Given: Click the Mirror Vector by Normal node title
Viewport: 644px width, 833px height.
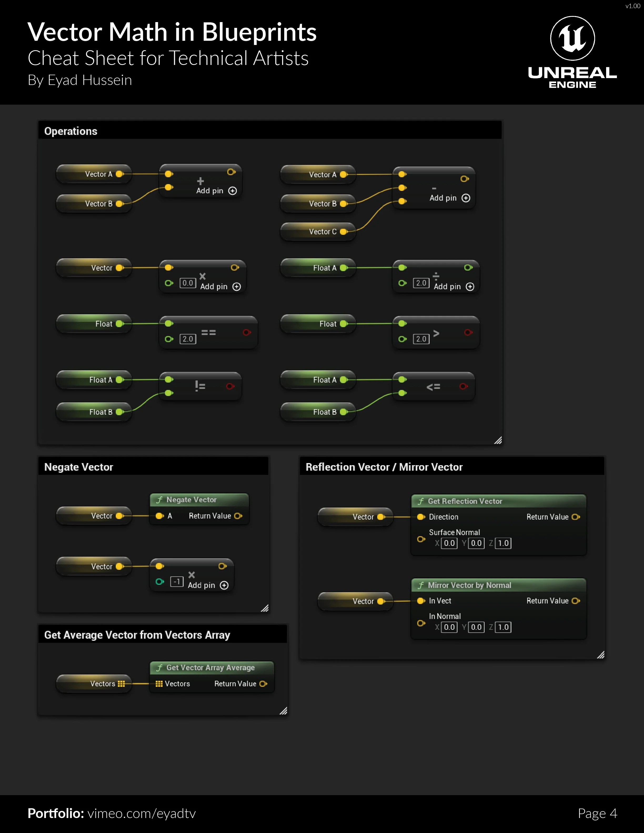Looking at the screenshot, I should click(469, 585).
